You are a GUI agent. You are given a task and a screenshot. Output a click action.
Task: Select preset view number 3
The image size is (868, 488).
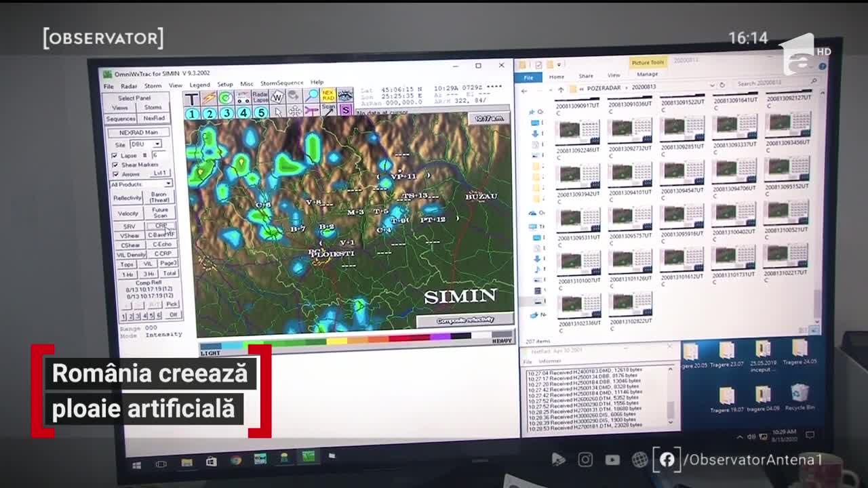click(x=226, y=113)
